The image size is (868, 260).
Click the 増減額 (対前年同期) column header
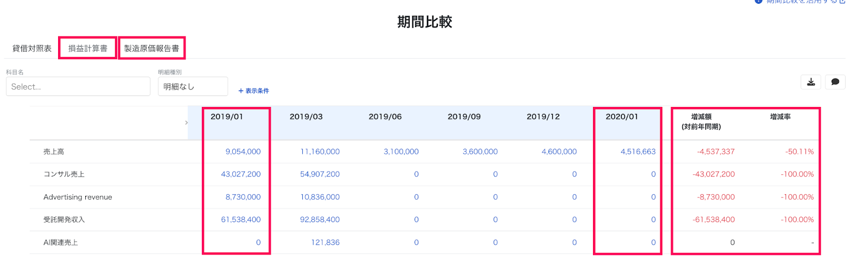[x=701, y=122]
